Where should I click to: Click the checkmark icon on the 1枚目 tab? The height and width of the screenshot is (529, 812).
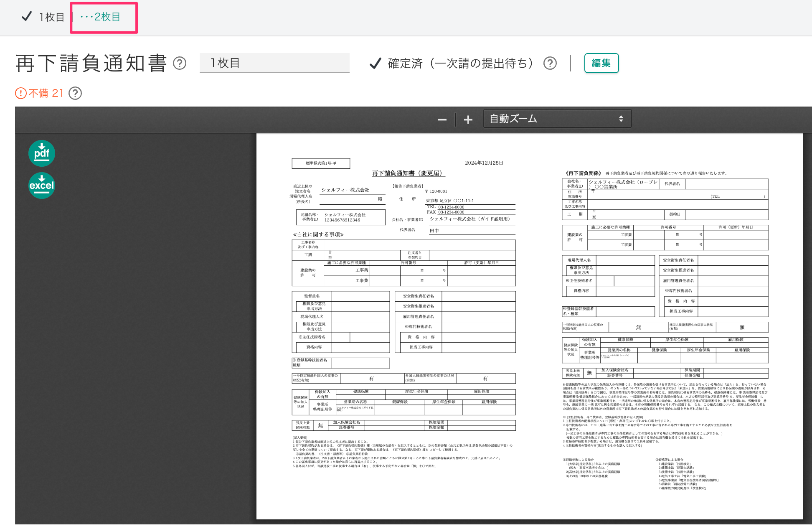pos(26,17)
